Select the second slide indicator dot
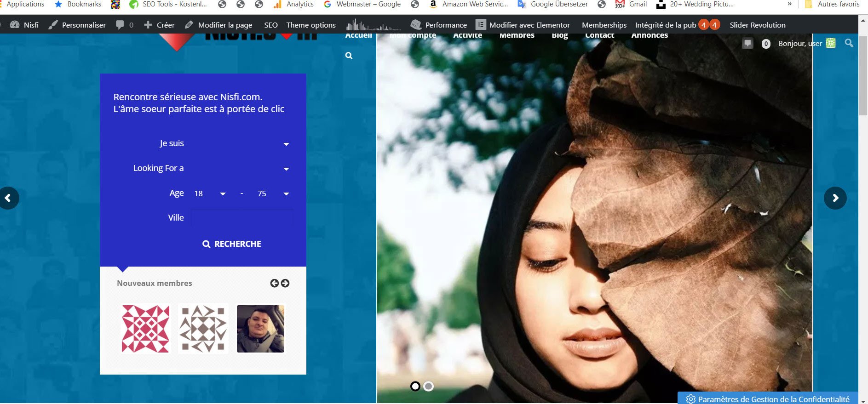Screen dimensions: 868x404 click(x=428, y=387)
